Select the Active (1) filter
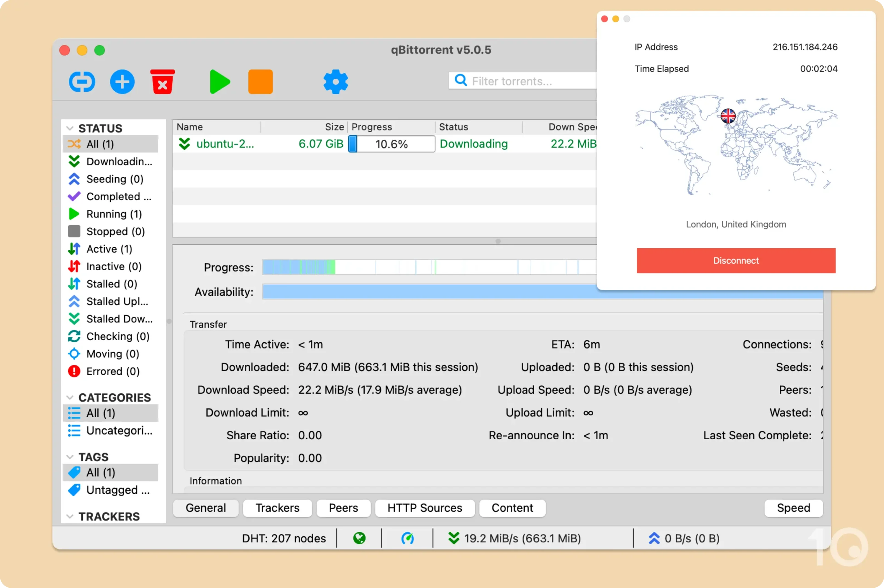Image resolution: width=884 pixels, height=588 pixels. click(x=111, y=249)
